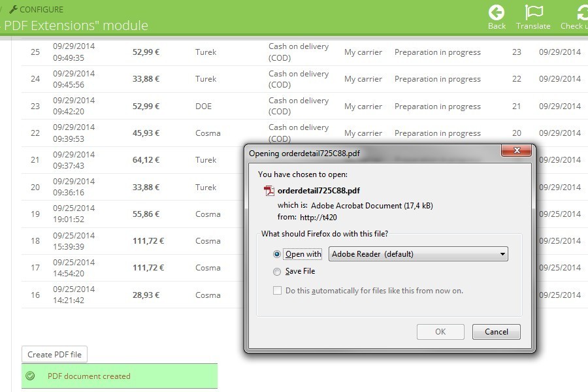Screen dimensions: 588x392
Task: Click My carrier in order 24 row
Action: [x=363, y=79]
